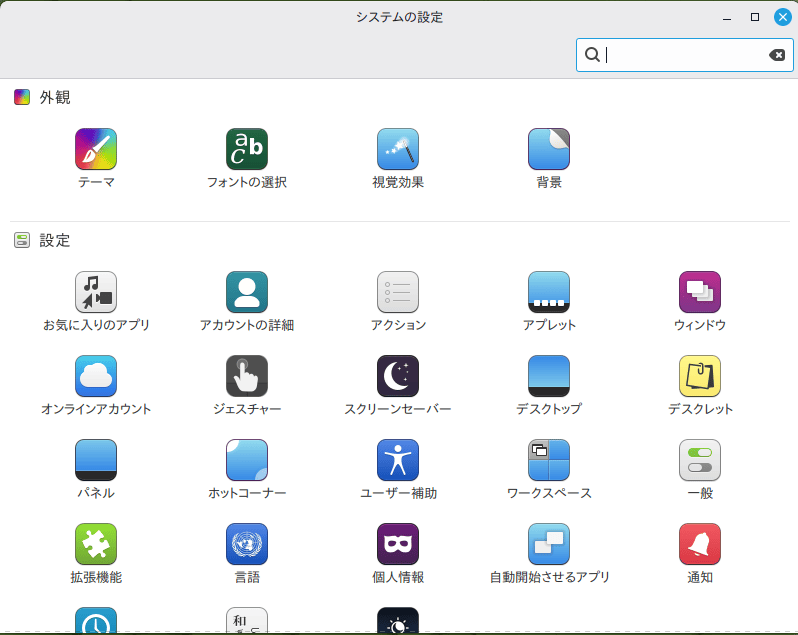The width and height of the screenshot is (798, 635).
Task: Open the 視覚効果 effects module
Action: 398,149
